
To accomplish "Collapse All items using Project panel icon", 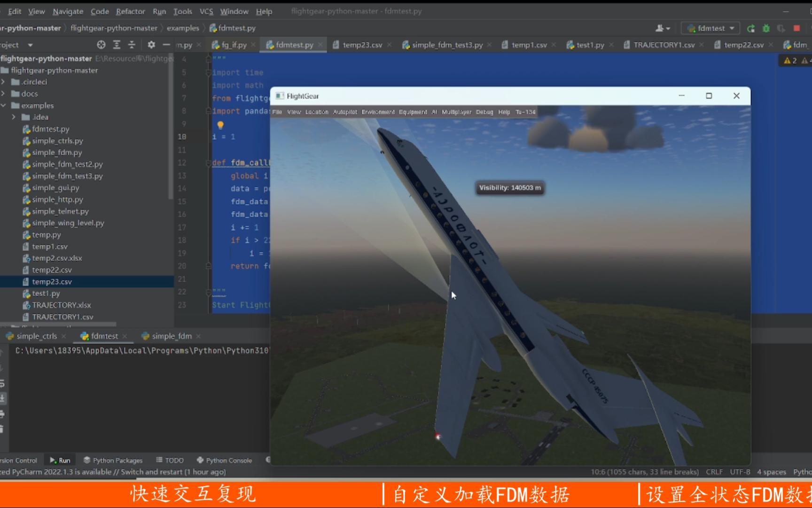I will (132, 44).
